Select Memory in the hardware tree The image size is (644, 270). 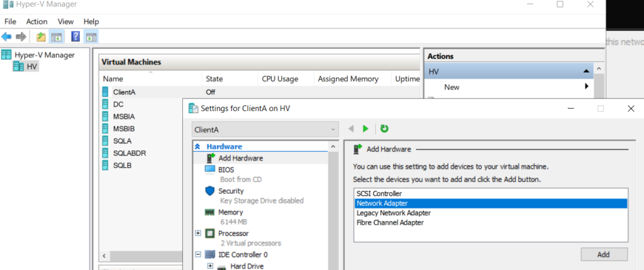[230, 212]
